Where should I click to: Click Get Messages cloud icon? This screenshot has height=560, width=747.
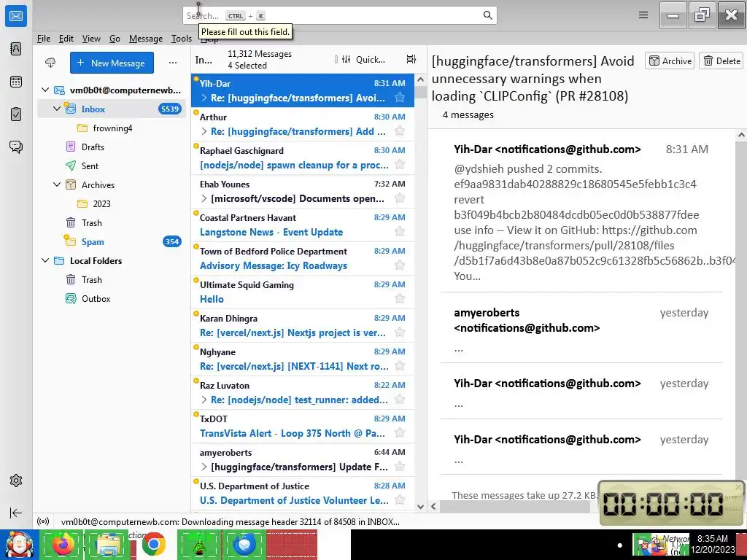pyautogui.click(x=50, y=63)
